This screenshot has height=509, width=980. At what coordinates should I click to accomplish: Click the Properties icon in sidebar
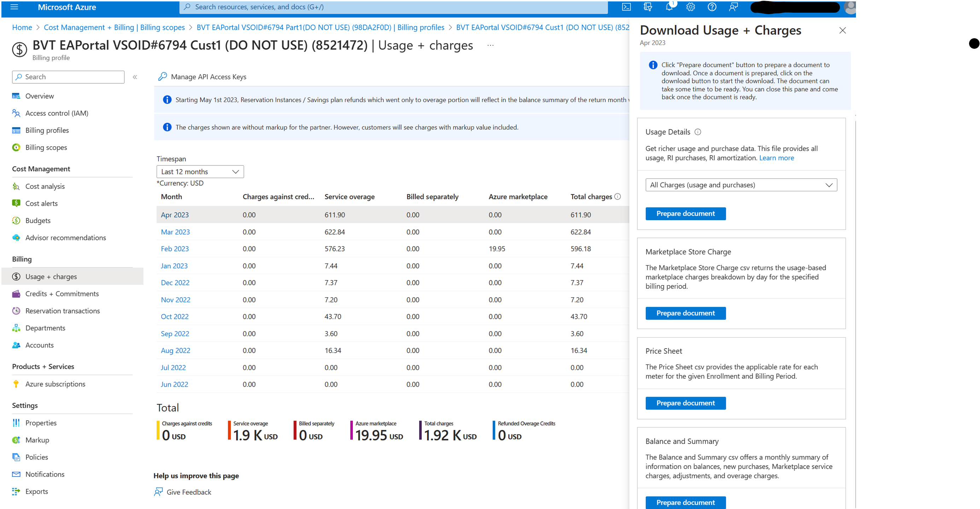[16, 423]
